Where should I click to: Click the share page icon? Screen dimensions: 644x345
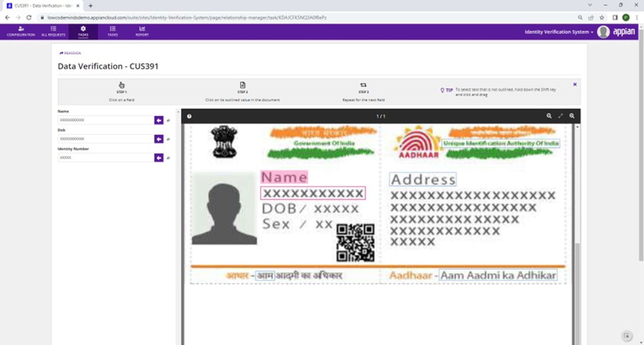click(x=591, y=17)
